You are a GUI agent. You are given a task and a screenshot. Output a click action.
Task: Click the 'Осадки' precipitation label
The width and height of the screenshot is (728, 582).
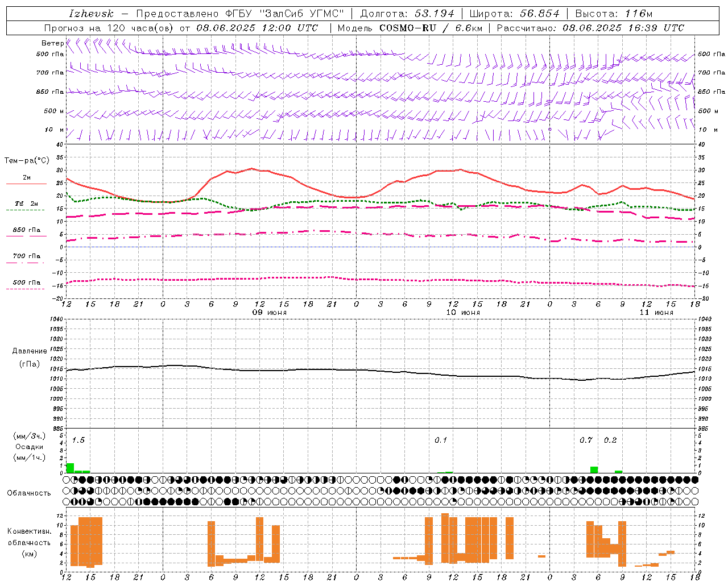point(30,447)
